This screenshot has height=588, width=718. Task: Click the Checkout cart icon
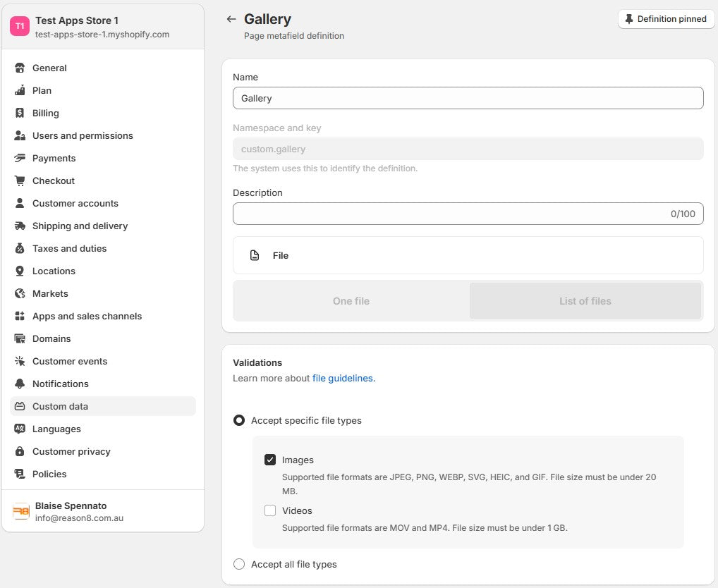(20, 181)
